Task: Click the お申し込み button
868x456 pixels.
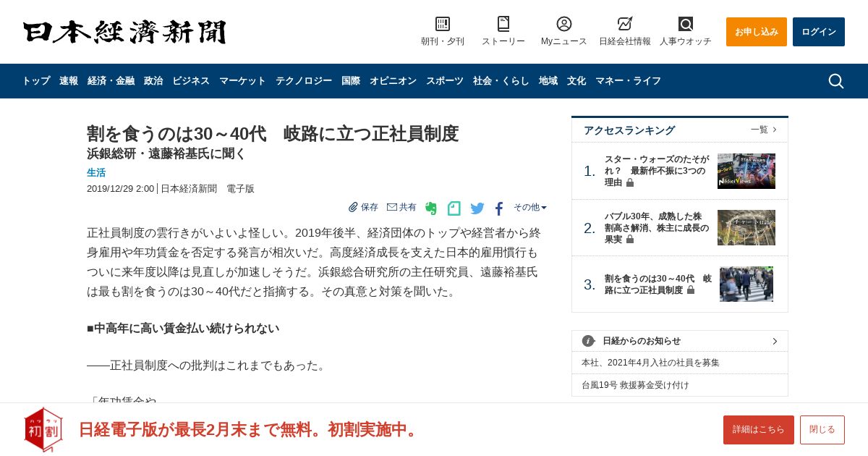Action: tap(757, 32)
